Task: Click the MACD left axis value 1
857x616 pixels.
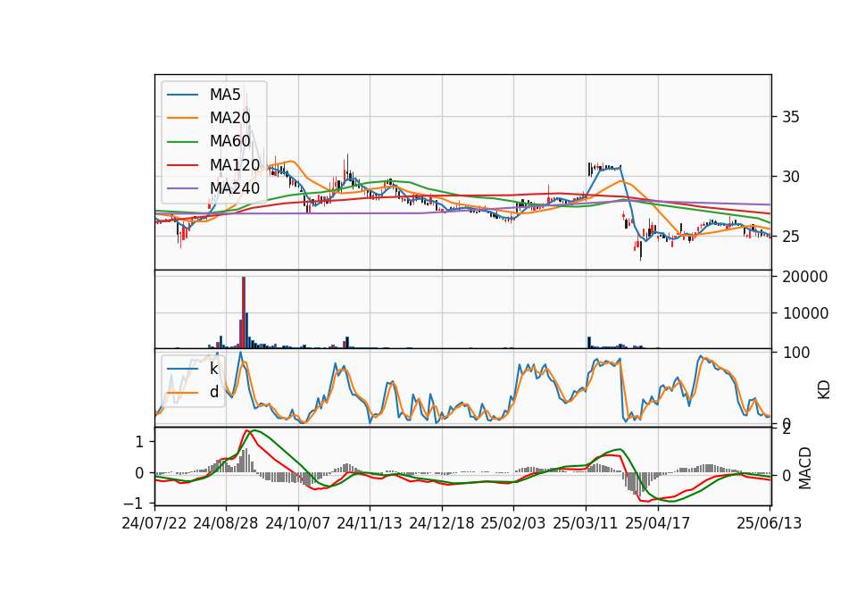Action: (x=139, y=442)
